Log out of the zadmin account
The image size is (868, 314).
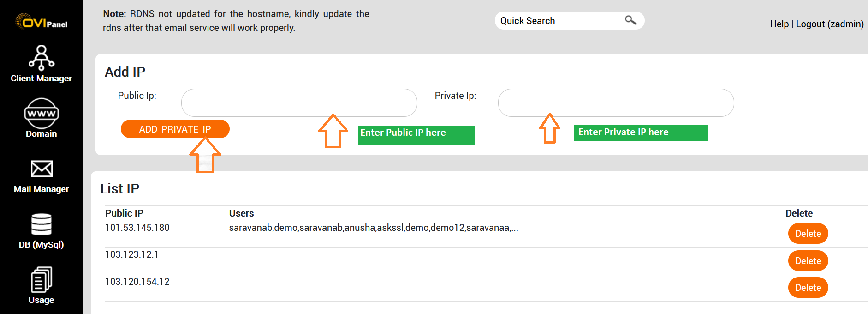point(830,24)
